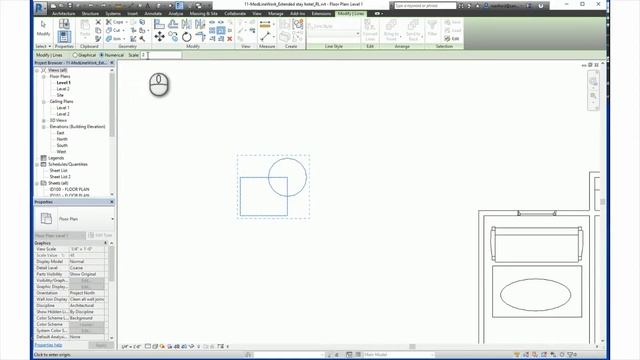Viewport: 640px width, 360px height.
Task: Open the Annotate ribbon tab
Action: pyautogui.click(x=153, y=13)
